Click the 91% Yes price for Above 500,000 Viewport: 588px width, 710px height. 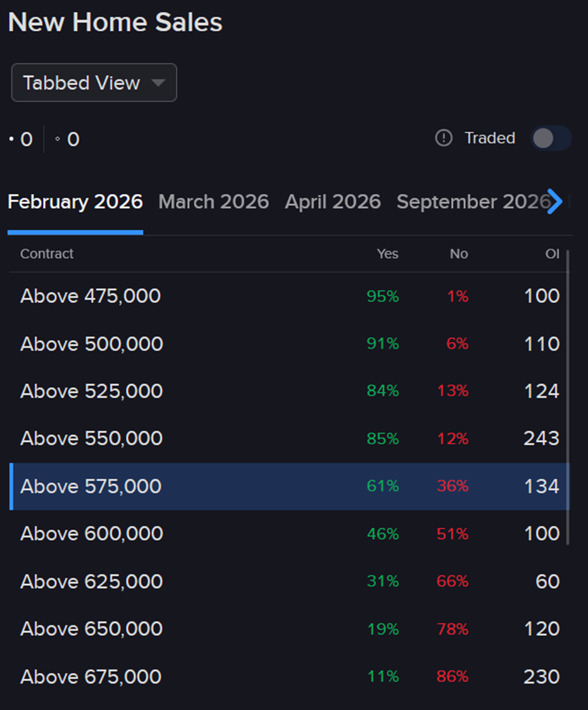[382, 344]
